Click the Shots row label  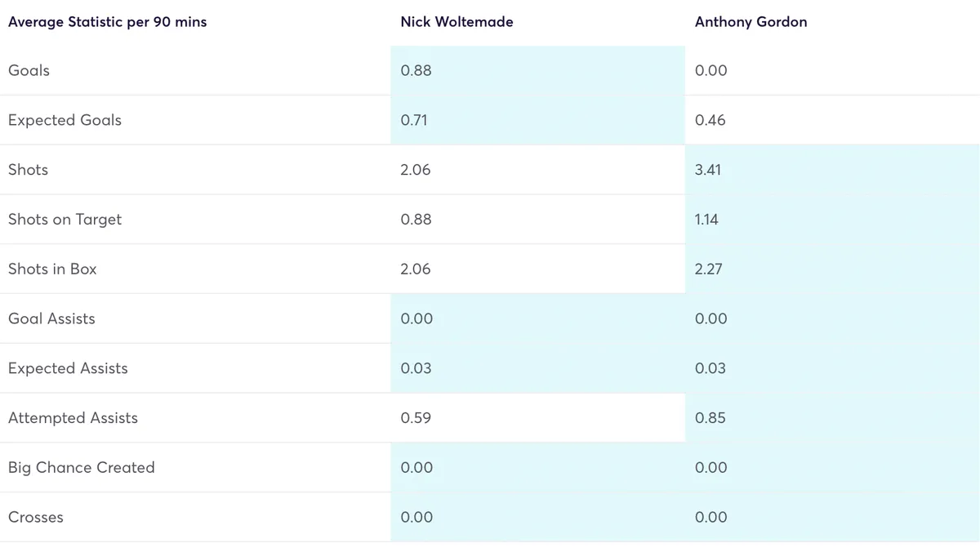point(28,170)
